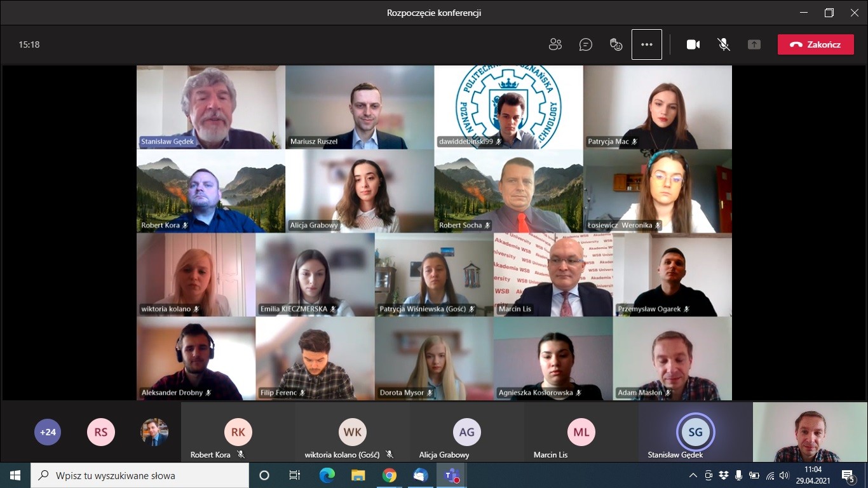Open File Explorer from the taskbar
868x488 pixels.
[358, 475]
